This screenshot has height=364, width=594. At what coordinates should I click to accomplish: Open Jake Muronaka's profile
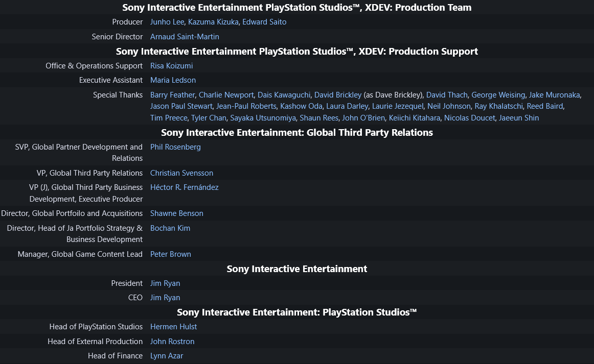click(x=554, y=95)
